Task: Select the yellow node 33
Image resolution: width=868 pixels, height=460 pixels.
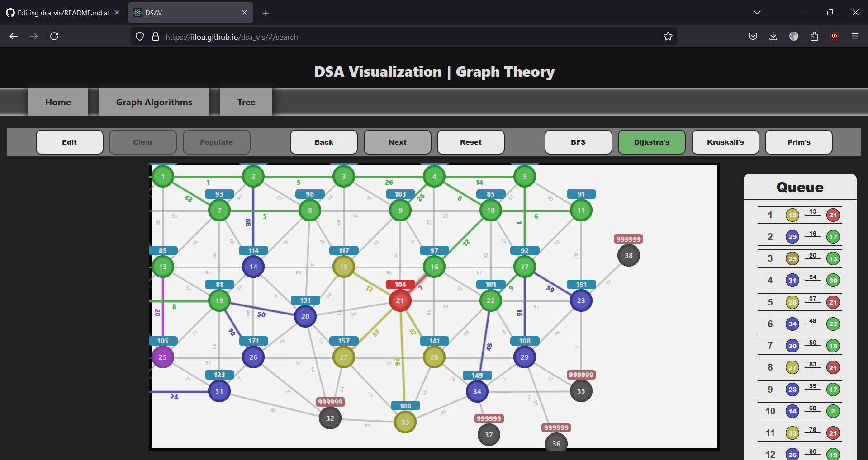Action: tap(405, 422)
